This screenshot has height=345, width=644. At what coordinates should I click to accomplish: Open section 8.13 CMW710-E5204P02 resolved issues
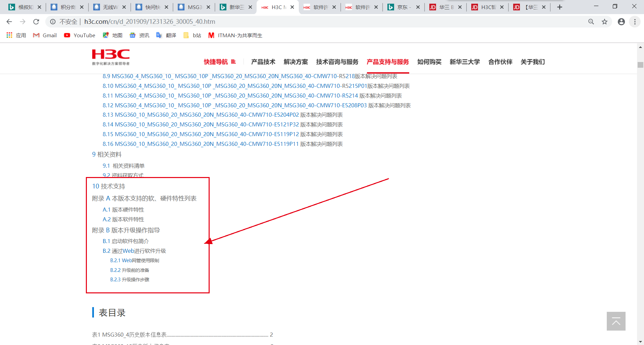pos(223,115)
